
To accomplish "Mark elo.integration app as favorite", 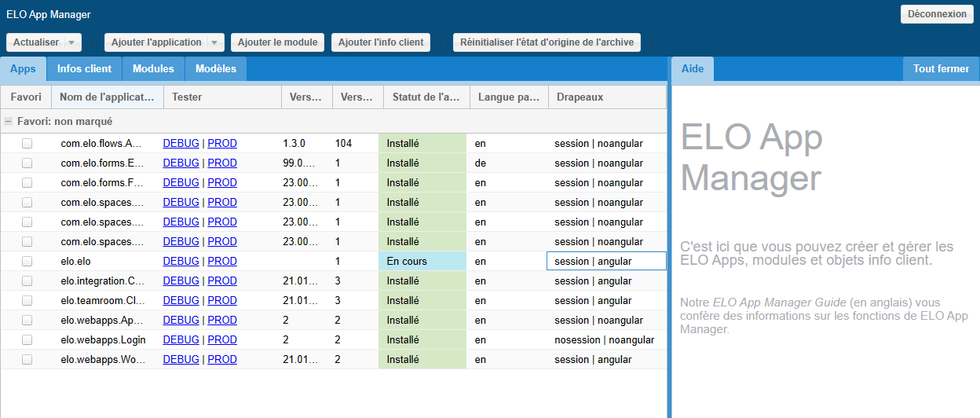I will pos(27,281).
